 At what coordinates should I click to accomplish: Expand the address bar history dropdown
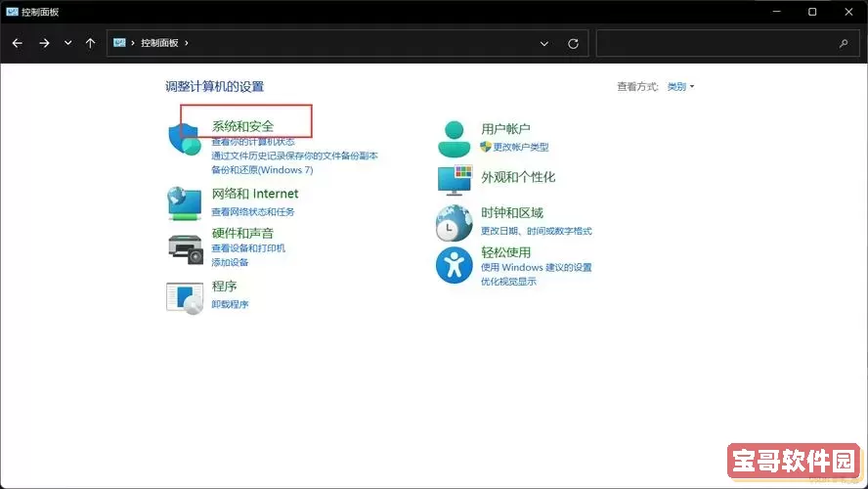[544, 43]
